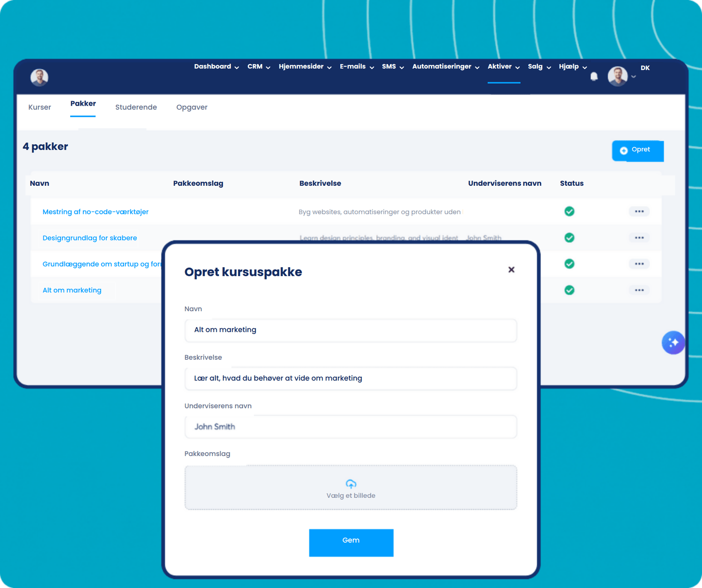Image resolution: width=702 pixels, height=588 pixels.
Task: Click the Beskrivelse input field
Action: tap(351, 378)
